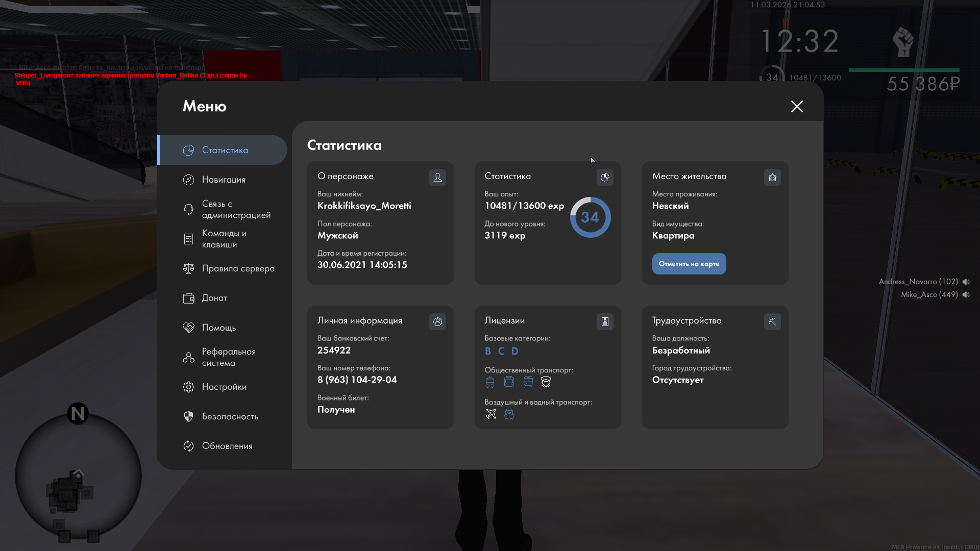This screenshot has height=551, width=980.
Task: Click the document icon in Лицензии card
Action: coord(605,321)
